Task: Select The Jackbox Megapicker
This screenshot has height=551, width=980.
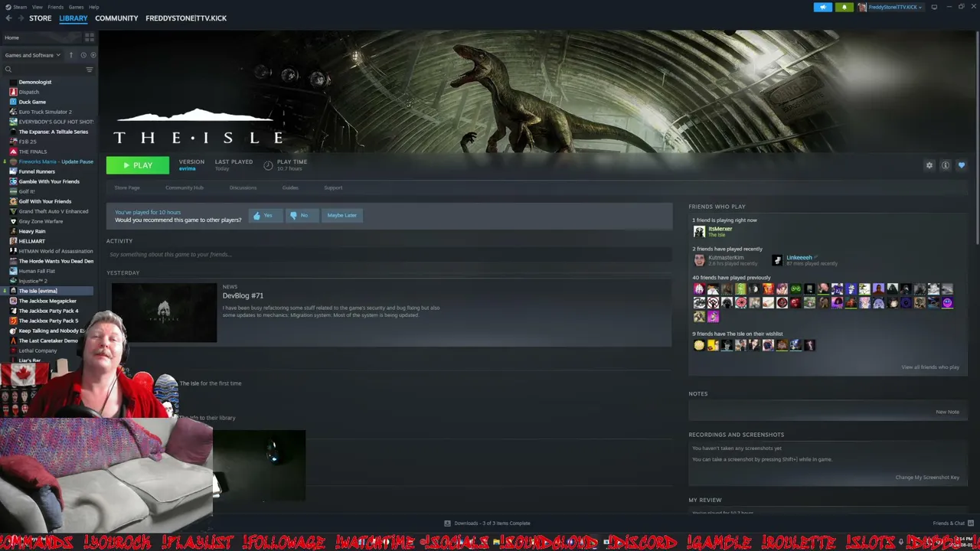Action: [x=47, y=301]
